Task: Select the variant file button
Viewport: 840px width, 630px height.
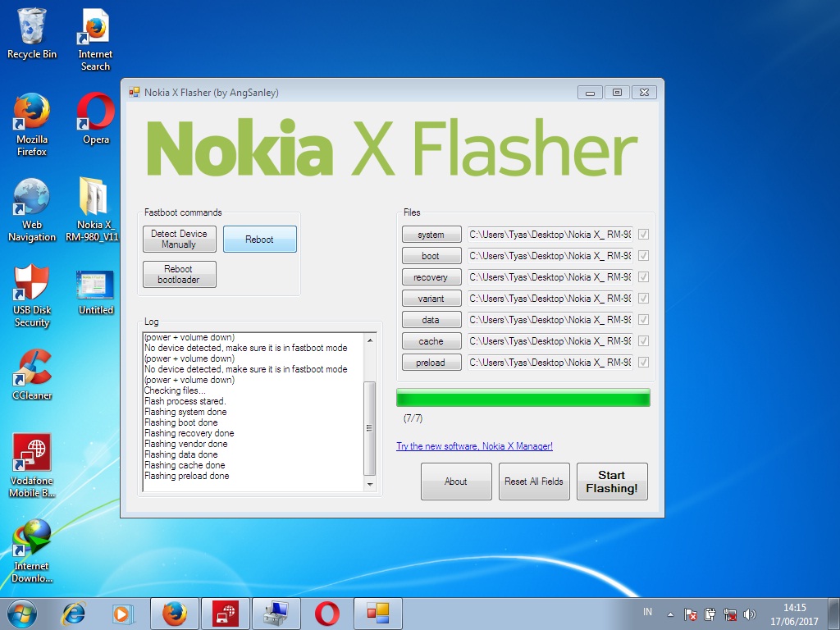Action: [x=431, y=298]
